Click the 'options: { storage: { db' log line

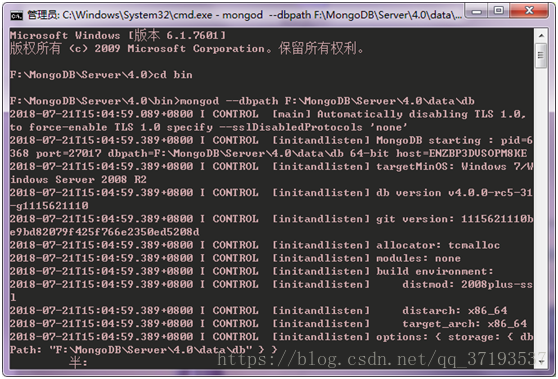click(271, 337)
